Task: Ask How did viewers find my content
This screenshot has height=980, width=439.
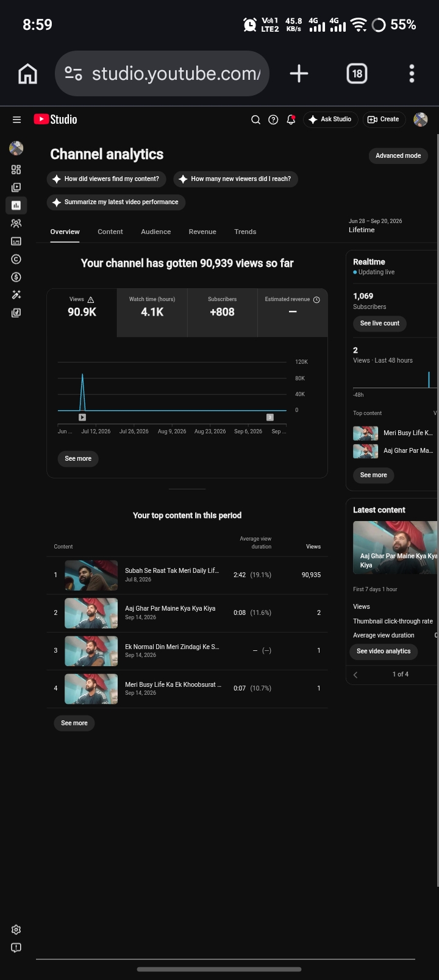Action: click(107, 179)
